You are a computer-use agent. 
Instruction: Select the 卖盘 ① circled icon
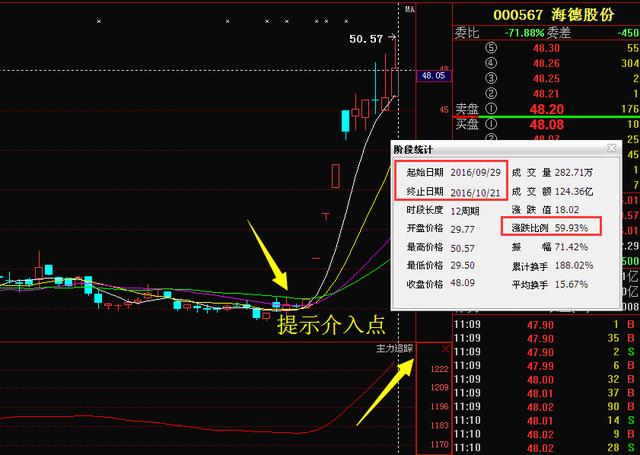coord(491,109)
